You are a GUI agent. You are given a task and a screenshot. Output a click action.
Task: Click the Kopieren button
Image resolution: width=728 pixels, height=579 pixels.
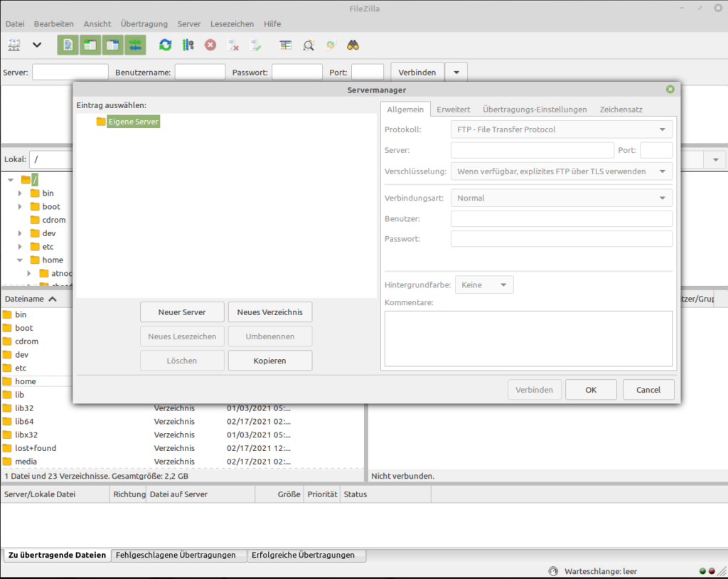[x=269, y=361]
